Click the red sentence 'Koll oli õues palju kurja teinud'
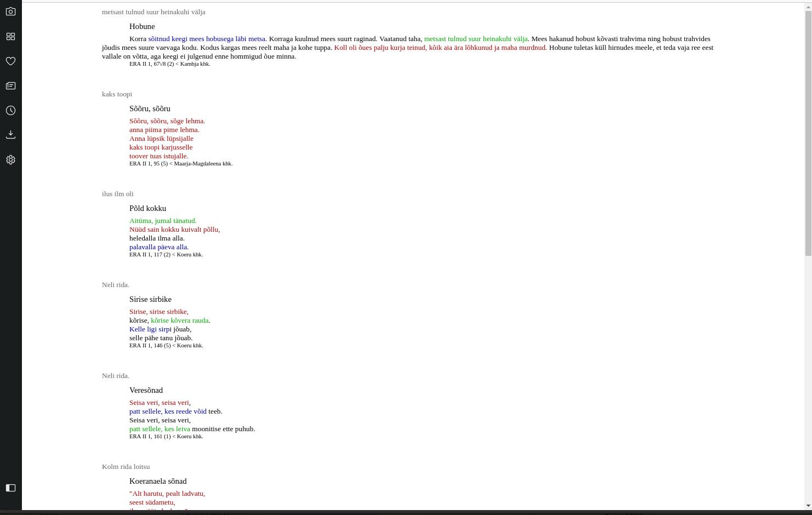The image size is (812, 515). click(x=440, y=48)
